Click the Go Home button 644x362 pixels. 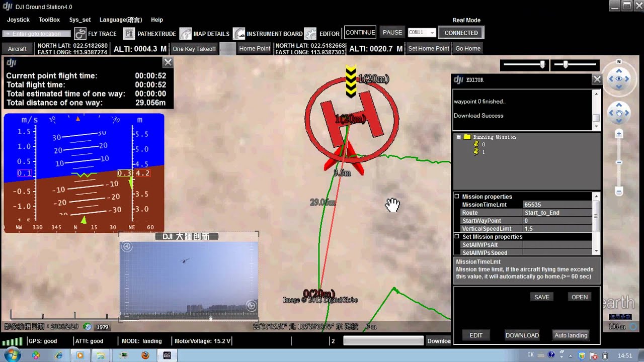468,48
